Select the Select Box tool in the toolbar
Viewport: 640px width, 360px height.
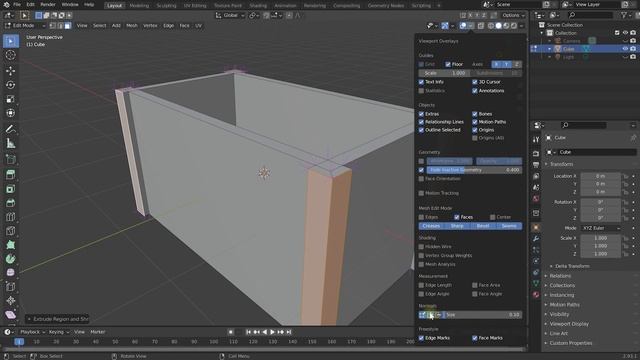point(11,41)
